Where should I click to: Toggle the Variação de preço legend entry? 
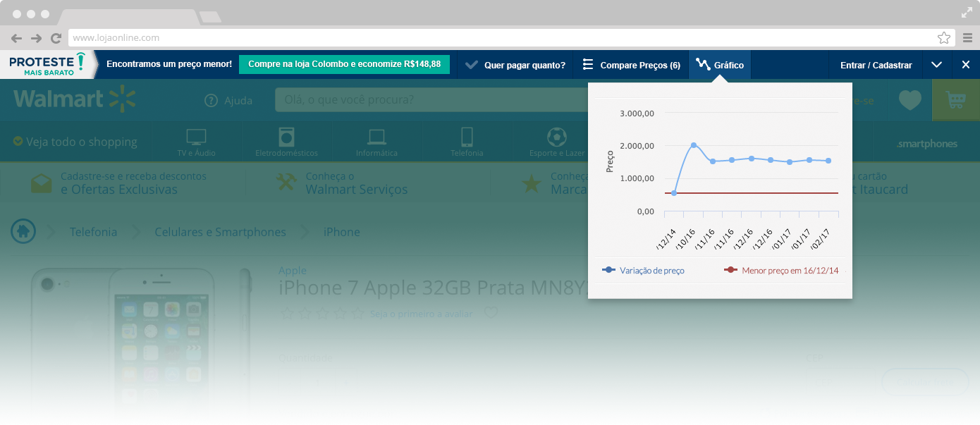tap(643, 270)
